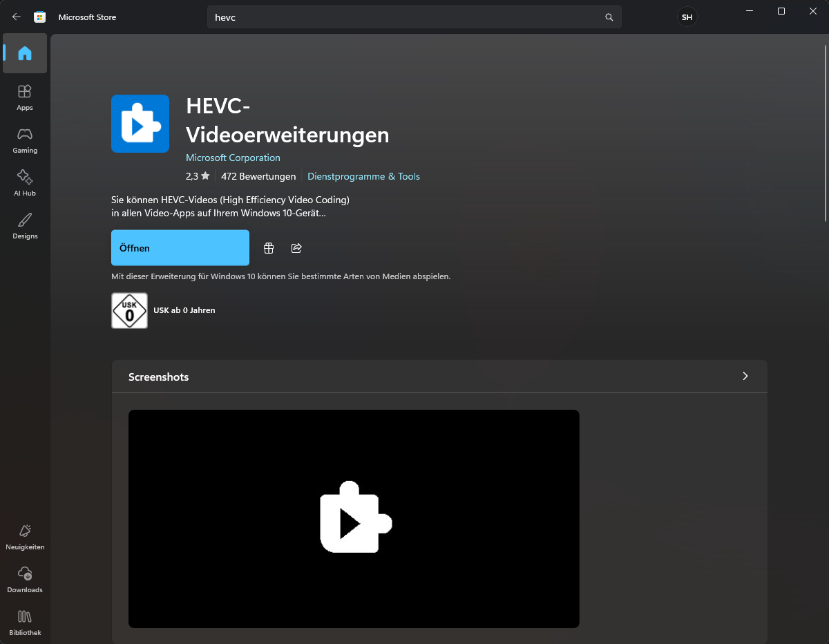Open the Gaming section in sidebar
829x644 pixels.
[x=25, y=140]
